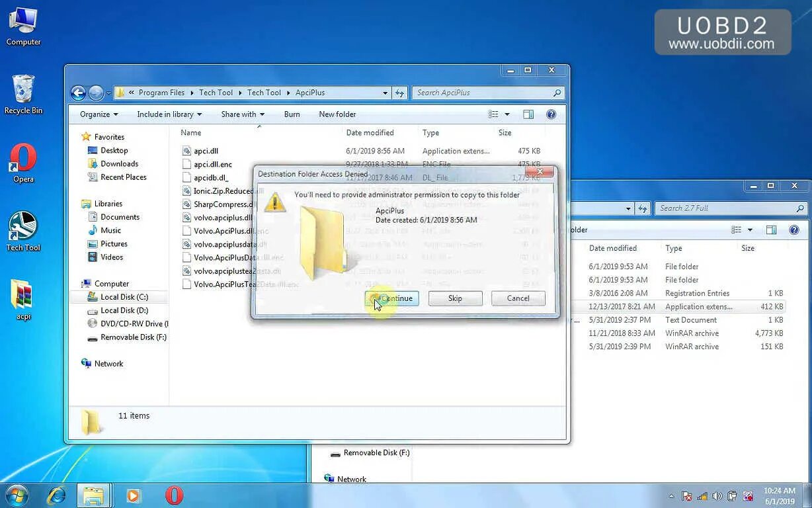Viewport: 812px width, 508px height.
Task: Refresh the 2.7 Full window address bar
Action: [x=643, y=208]
